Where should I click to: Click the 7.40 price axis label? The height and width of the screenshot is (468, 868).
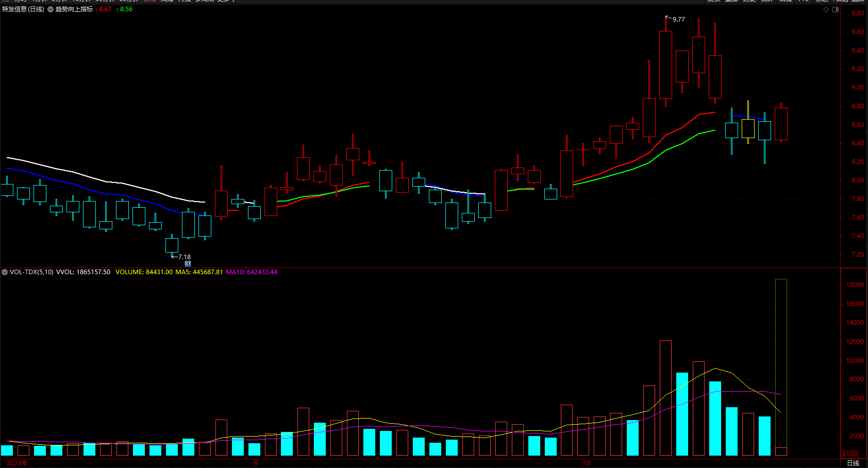(x=858, y=236)
